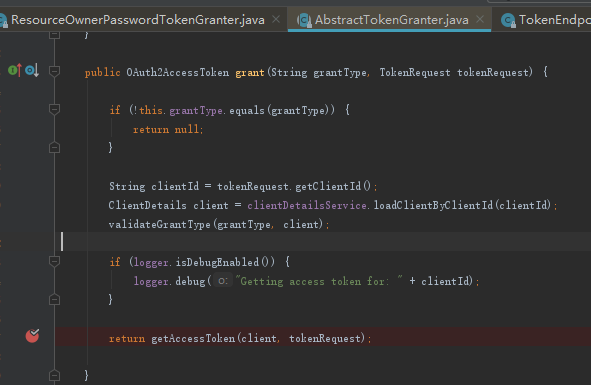The height and width of the screenshot is (385, 591).
Task: Click OAuth2AccessToken return type
Action: coord(178,72)
